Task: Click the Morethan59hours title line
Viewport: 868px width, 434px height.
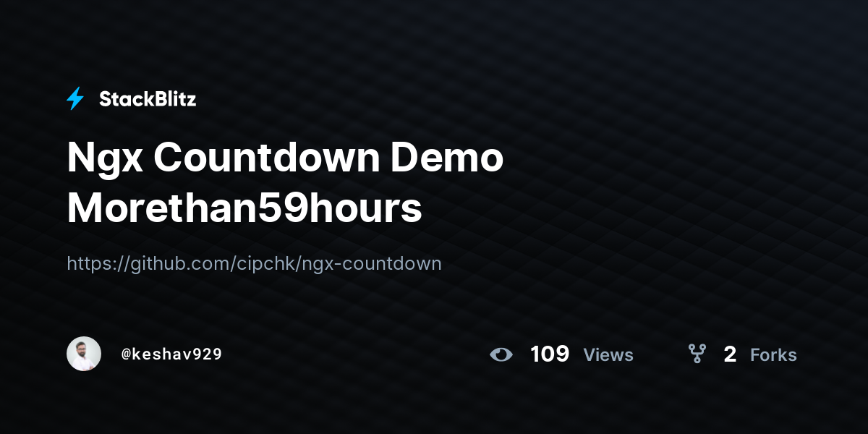Action: click(244, 208)
